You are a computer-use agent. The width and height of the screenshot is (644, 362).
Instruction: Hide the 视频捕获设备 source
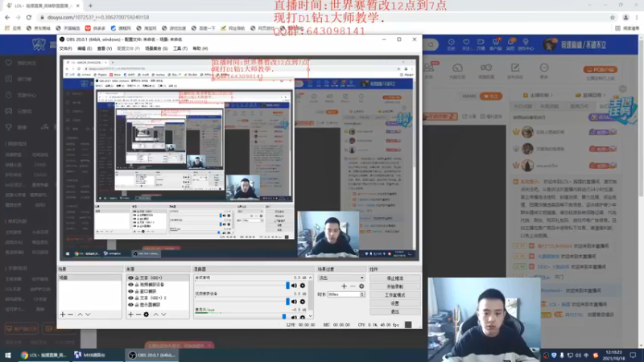[x=130, y=285]
